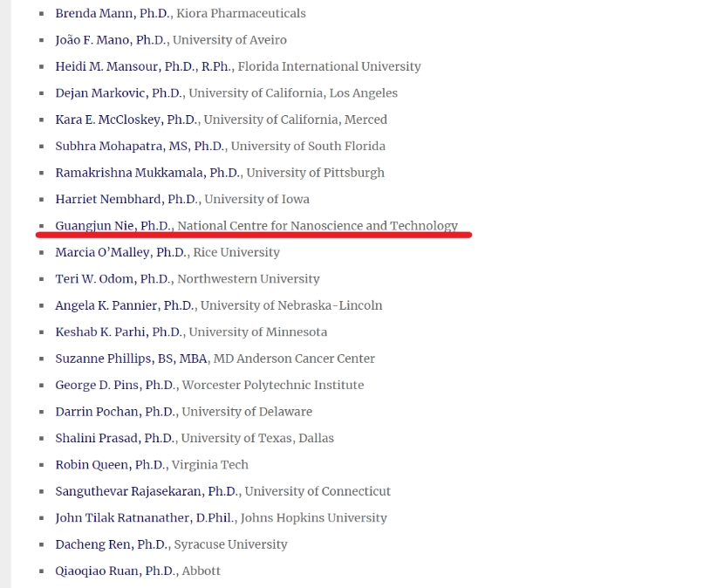The width and height of the screenshot is (724, 588).
Task: Click George D. Pins's name link
Action: pyautogui.click(x=115, y=385)
